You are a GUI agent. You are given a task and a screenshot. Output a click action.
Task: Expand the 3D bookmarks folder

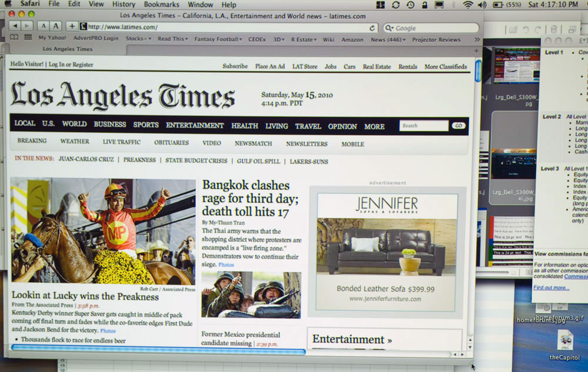coord(279,39)
